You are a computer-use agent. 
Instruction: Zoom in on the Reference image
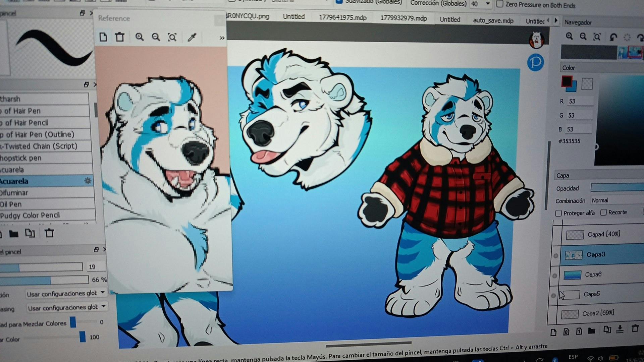(140, 37)
